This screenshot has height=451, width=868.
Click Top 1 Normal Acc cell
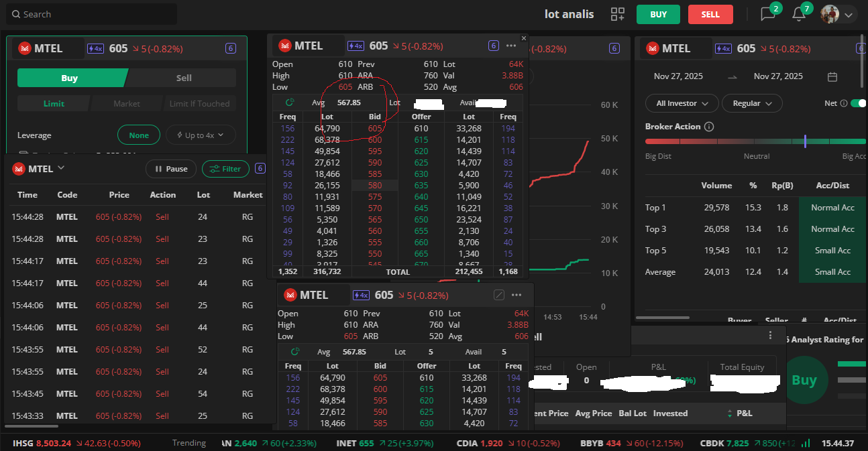point(832,208)
